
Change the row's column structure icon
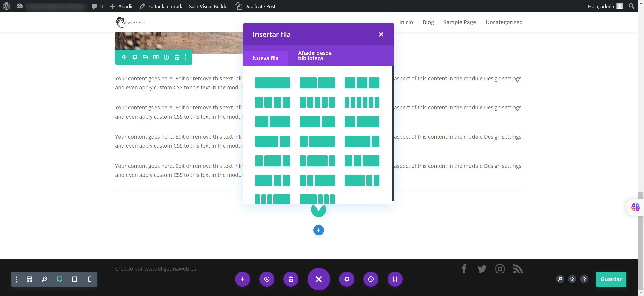coord(156,57)
